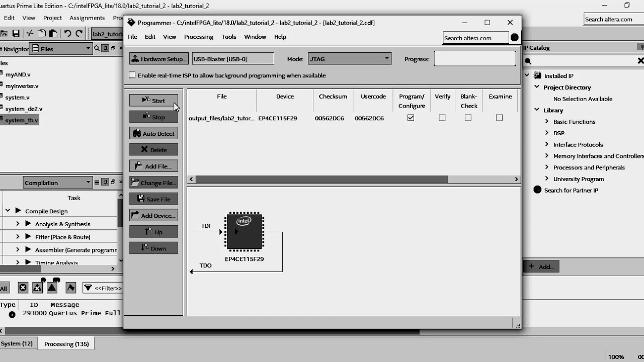Open Programmer View menu
This screenshot has height=362, width=644.
tap(170, 37)
